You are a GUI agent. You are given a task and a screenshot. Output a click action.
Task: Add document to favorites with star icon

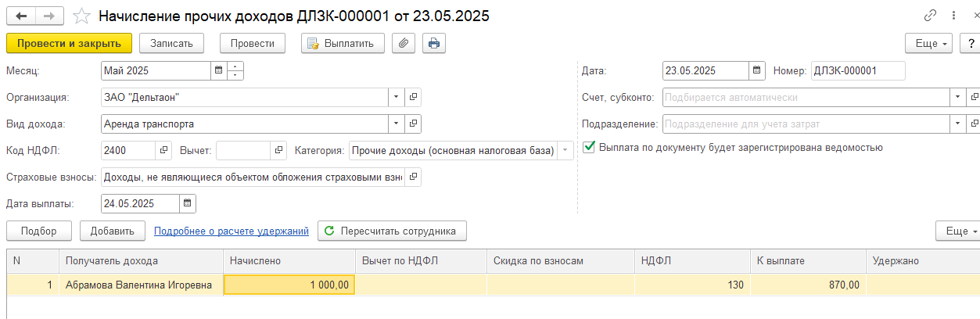coord(81,16)
